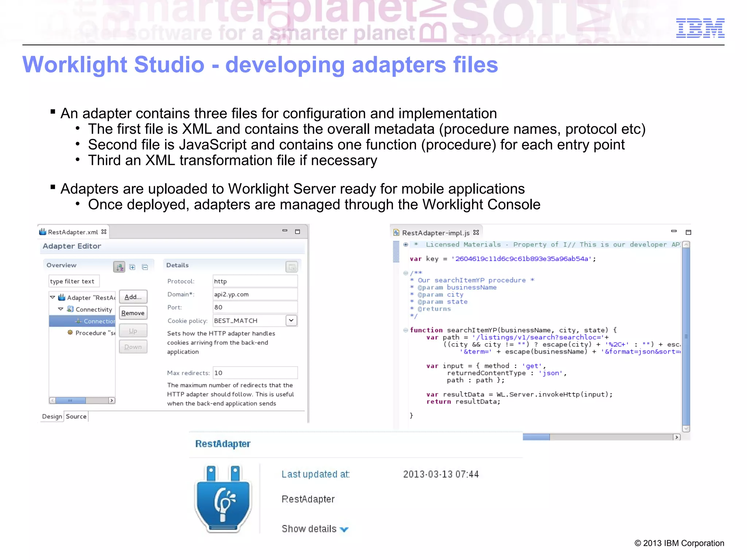Click down arrow of code editor scrollbar
This screenshot has width=747, height=560.
686,429
